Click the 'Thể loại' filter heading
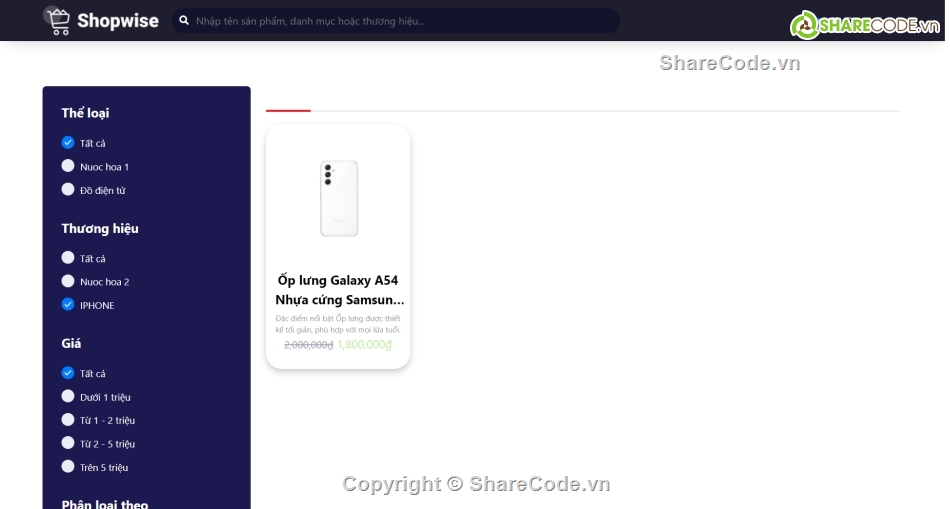 tap(85, 113)
